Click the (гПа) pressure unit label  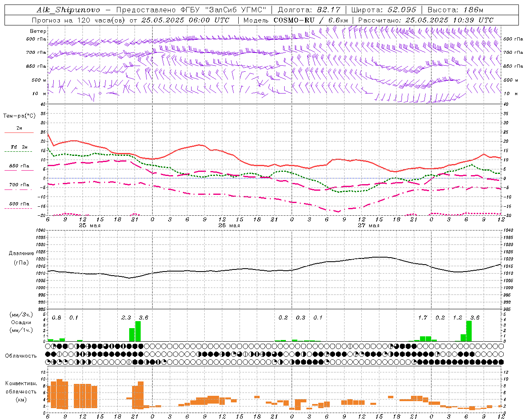[x=21, y=263]
